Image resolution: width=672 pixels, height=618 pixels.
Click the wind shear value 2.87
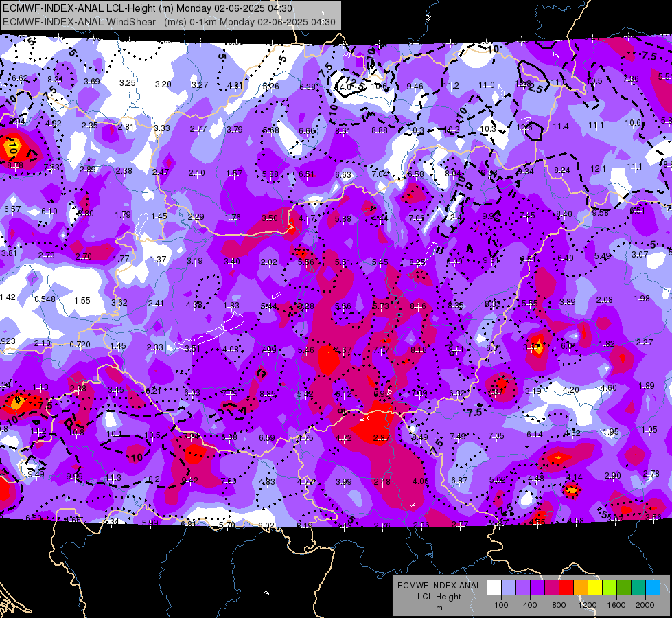point(382,438)
